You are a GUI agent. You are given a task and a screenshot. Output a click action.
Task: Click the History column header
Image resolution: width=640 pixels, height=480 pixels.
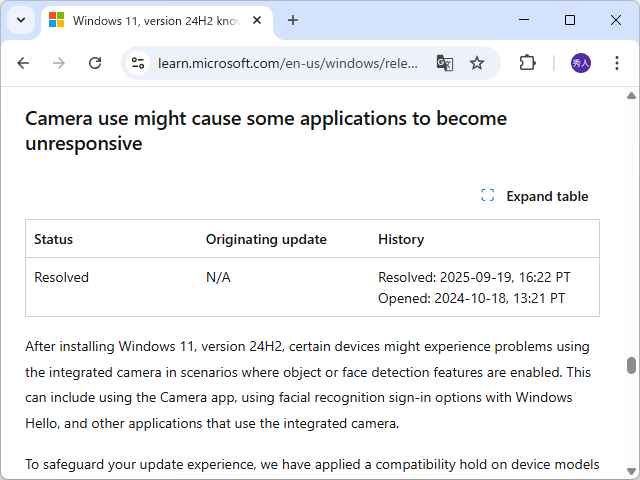[x=401, y=239]
